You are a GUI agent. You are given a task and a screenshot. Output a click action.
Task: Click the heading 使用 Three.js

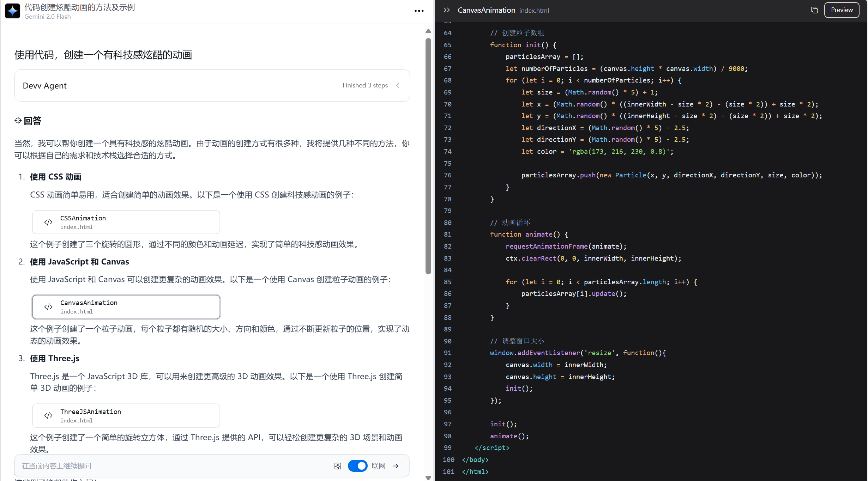point(54,358)
